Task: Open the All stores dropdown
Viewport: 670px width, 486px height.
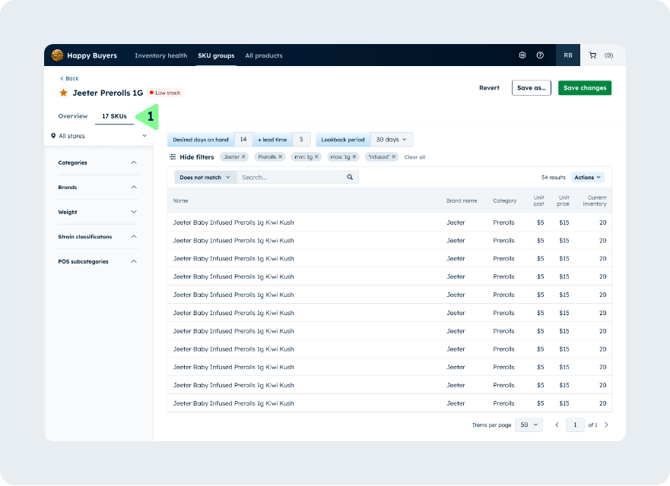Action: pyautogui.click(x=99, y=135)
